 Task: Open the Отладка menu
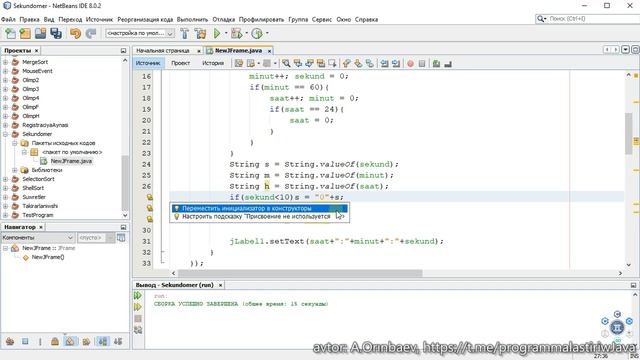[224, 19]
